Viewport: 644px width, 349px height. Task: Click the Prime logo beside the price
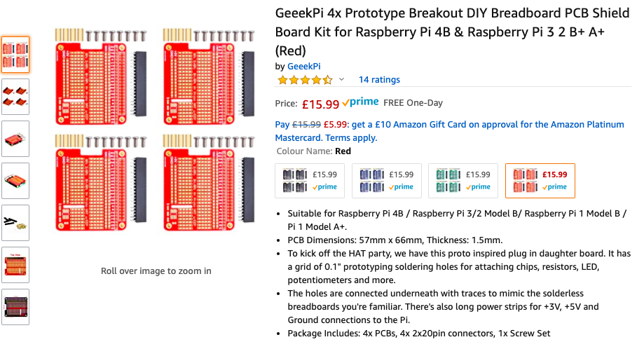360,103
